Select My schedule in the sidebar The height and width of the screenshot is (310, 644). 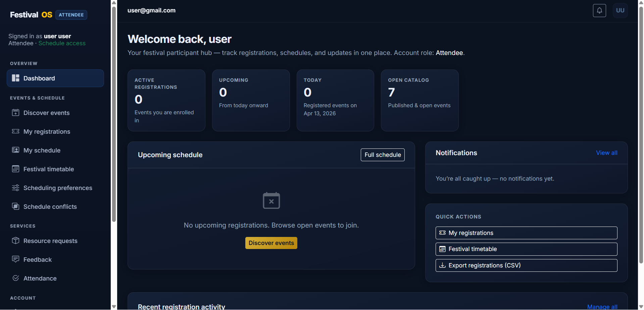55,150
